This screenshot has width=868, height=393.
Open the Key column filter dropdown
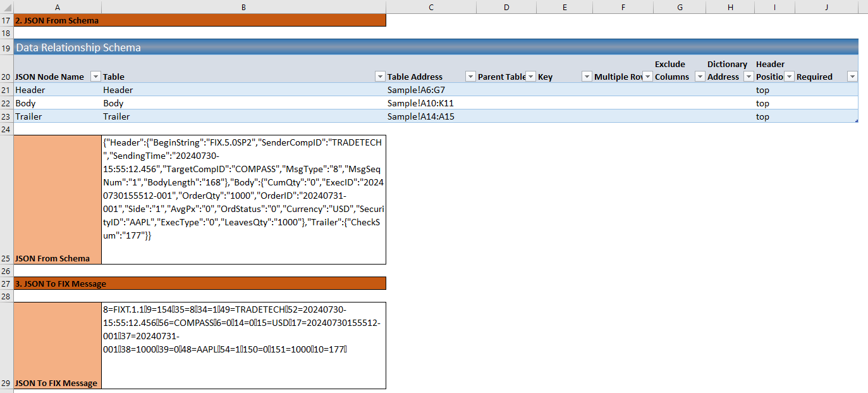coord(587,77)
